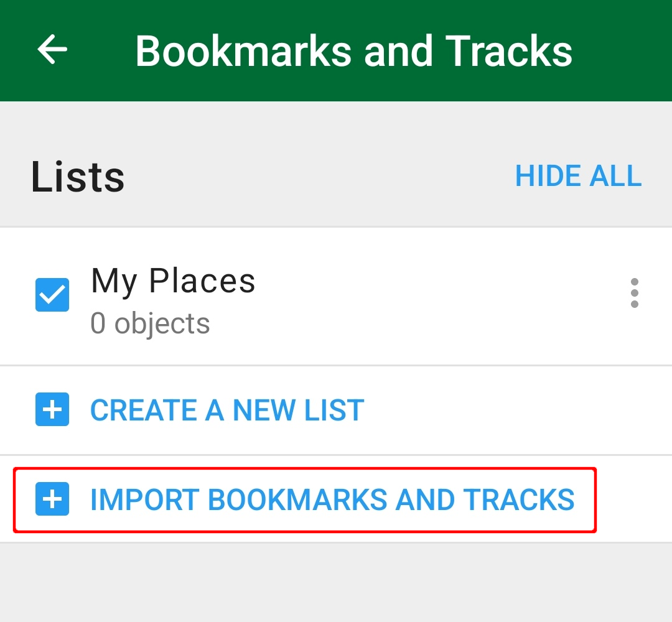
Task: Click the blue check mark next to My Places
Action: [x=52, y=295]
